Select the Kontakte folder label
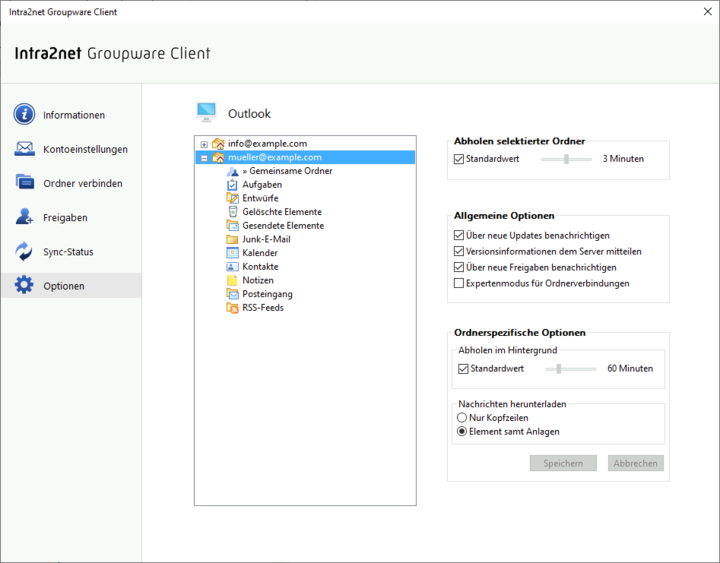The image size is (720, 563). tap(260, 267)
